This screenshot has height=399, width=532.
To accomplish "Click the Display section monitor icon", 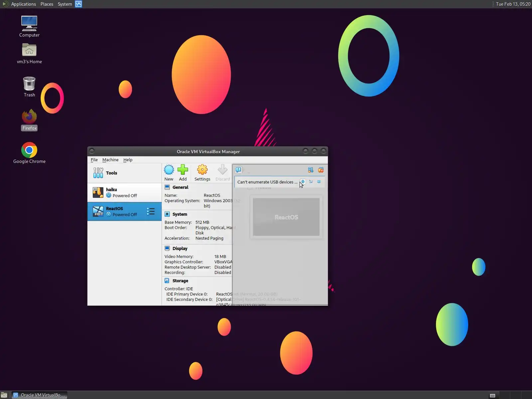I will point(167,248).
